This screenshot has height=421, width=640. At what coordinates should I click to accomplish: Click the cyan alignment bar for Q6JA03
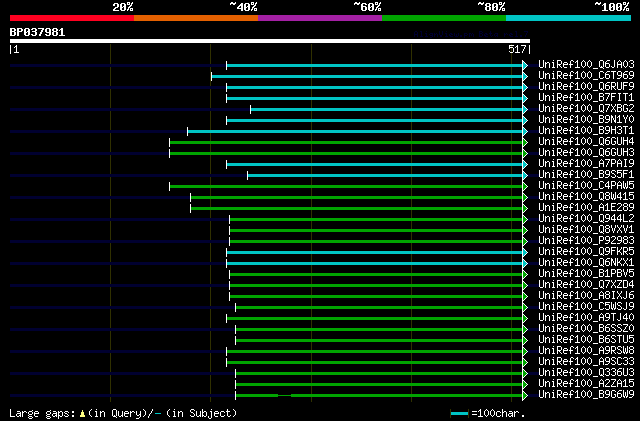374,65
